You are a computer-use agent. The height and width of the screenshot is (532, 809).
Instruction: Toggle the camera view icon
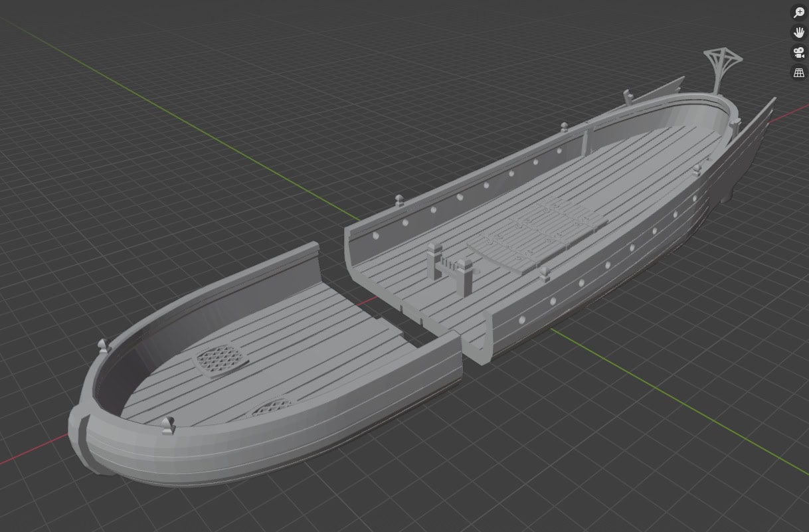coord(799,52)
